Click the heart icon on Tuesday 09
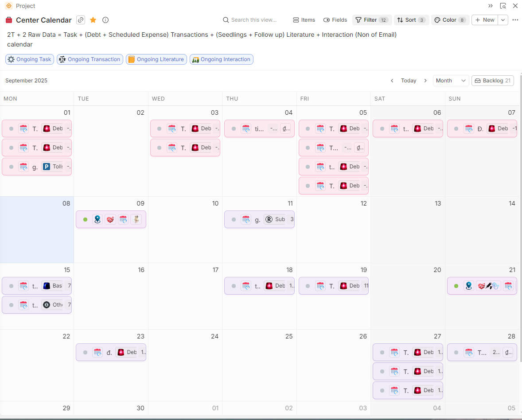 pos(110,219)
